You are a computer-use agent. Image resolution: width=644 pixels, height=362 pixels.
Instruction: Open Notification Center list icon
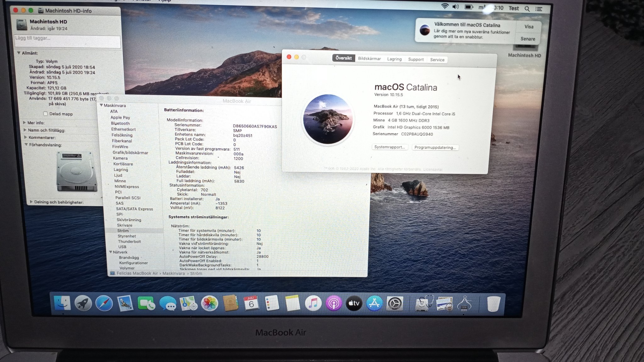click(x=539, y=9)
